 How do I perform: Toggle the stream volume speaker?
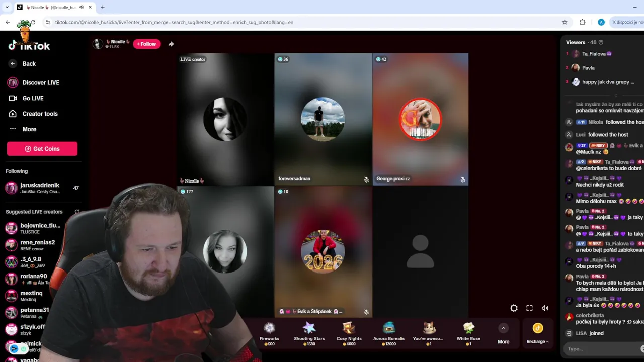(545, 308)
